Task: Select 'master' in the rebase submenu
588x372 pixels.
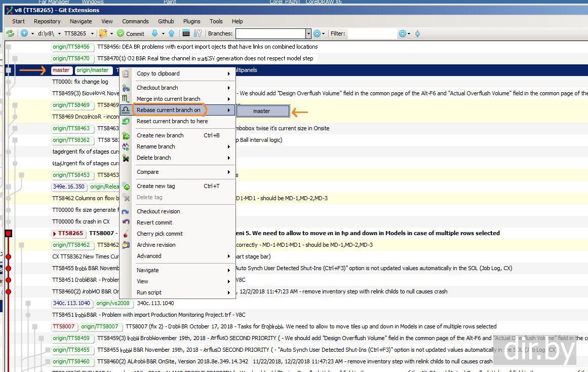Action: tap(262, 111)
